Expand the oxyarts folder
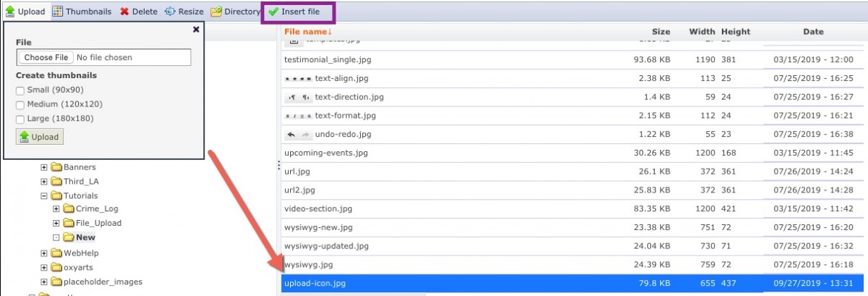 [x=44, y=268]
